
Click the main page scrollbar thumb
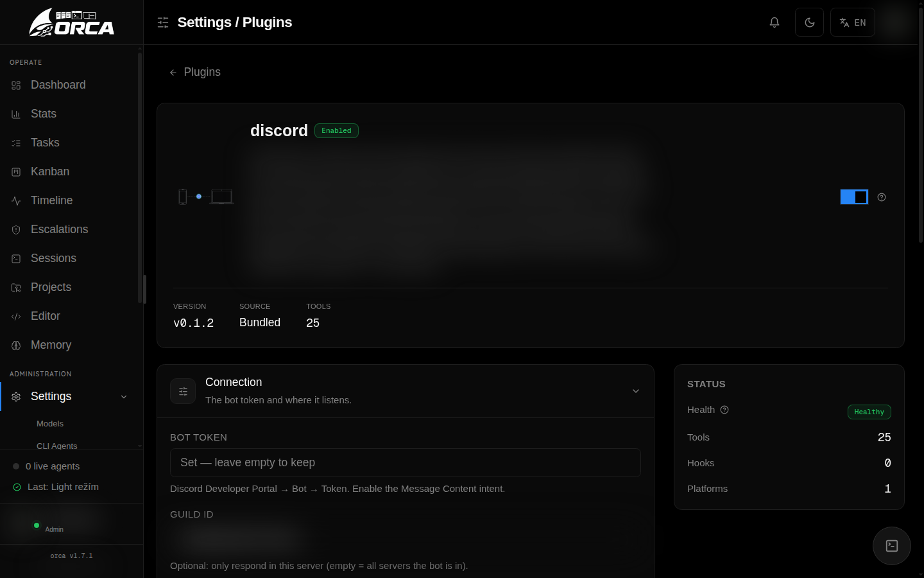[x=921, y=125]
